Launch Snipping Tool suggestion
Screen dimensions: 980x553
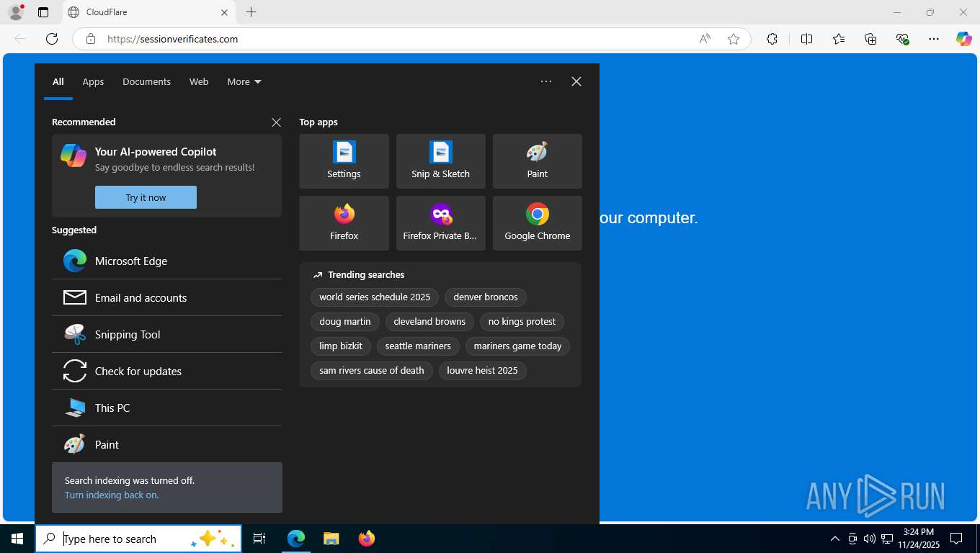pyautogui.click(x=166, y=334)
